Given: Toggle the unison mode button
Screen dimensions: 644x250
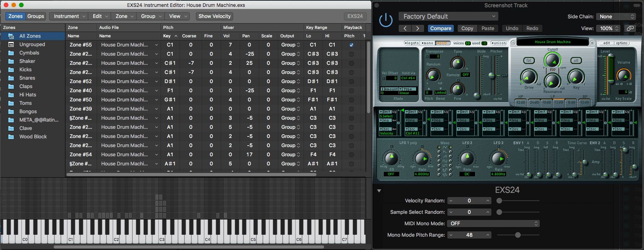Looking at the screenshot, I should pyautogui.click(x=498, y=43).
